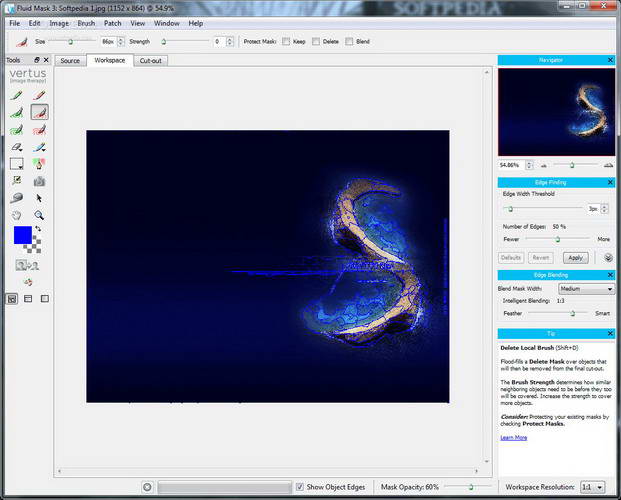Click the blue foreground color swatch
The width and height of the screenshot is (621, 500).
point(20,236)
